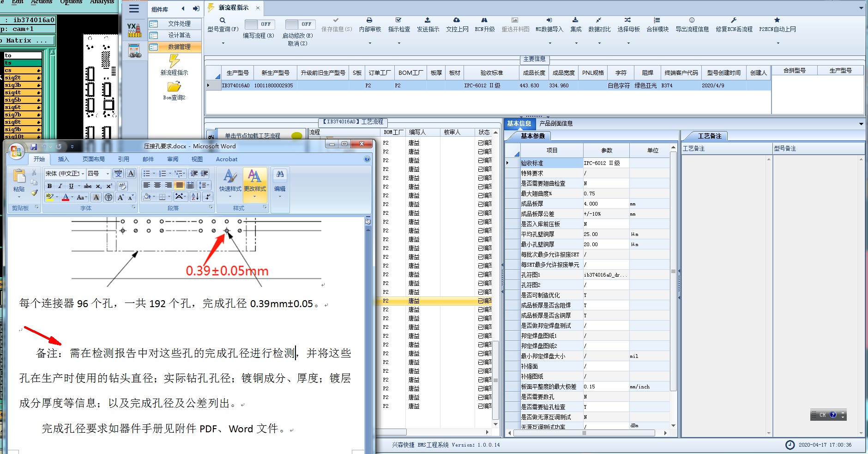Click the 导出流程信息 smiley icon
868x454 pixels.
(x=692, y=20)
